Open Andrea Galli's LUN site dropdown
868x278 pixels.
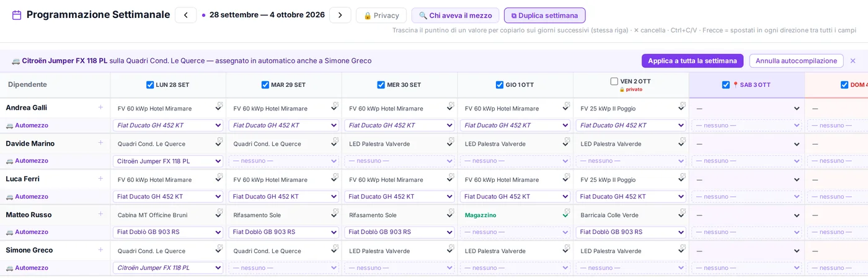[168, 109]
